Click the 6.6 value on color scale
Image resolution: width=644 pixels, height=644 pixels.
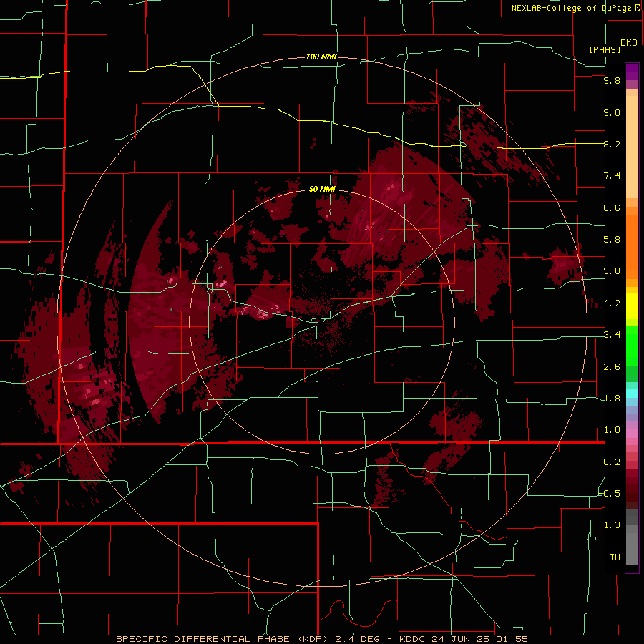coord(612,208)
